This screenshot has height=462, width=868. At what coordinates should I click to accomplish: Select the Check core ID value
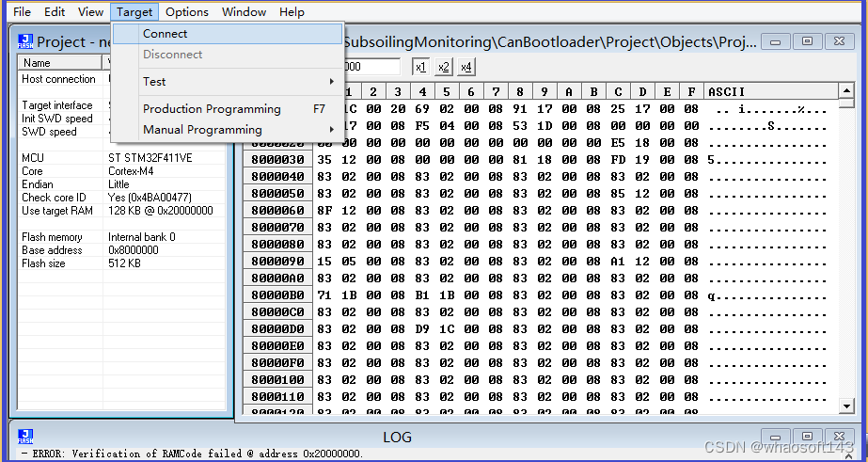150,198
